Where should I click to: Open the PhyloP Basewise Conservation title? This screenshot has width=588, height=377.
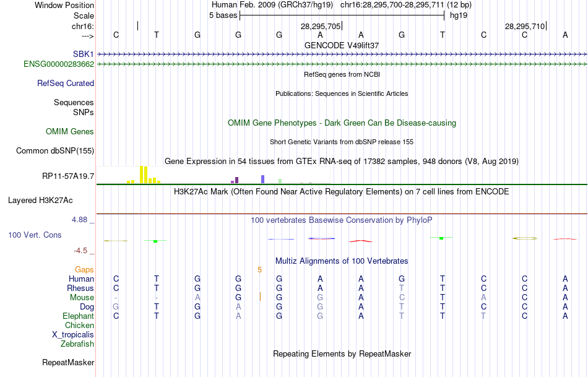[342, 220]
